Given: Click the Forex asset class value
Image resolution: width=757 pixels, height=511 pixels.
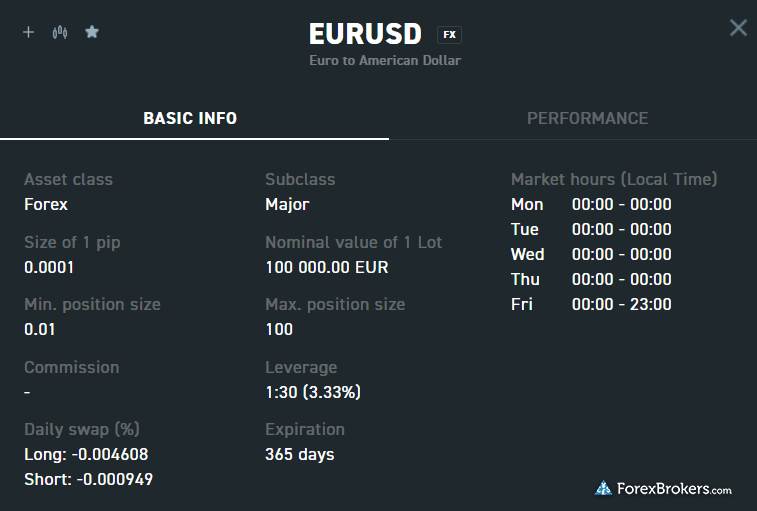Looking at the screenshot, I should (46, 204).
